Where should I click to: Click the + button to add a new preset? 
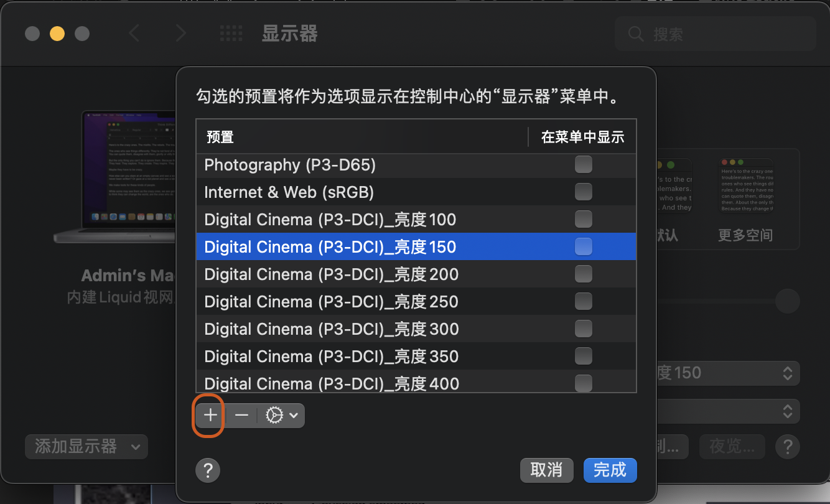(208, 415)
